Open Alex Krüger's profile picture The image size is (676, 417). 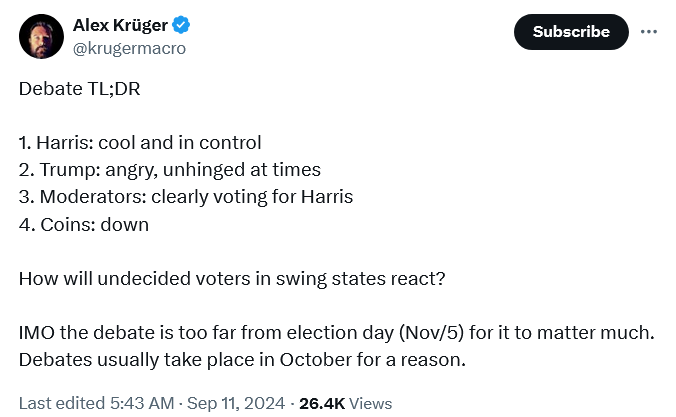coord(42,36)
